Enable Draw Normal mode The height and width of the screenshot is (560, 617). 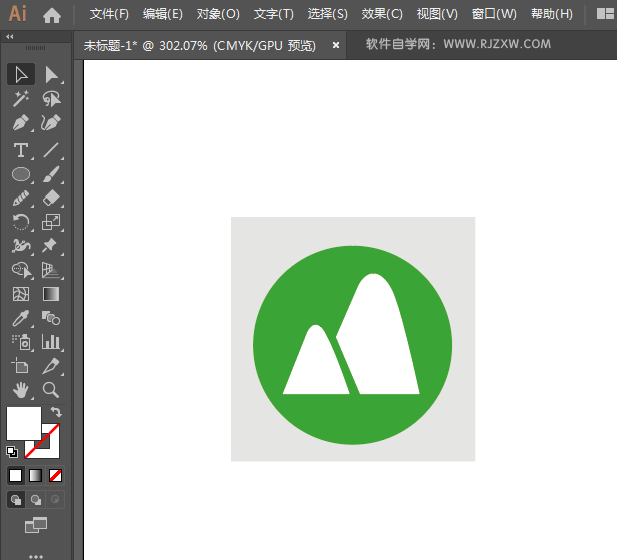[x=16, y=500]
